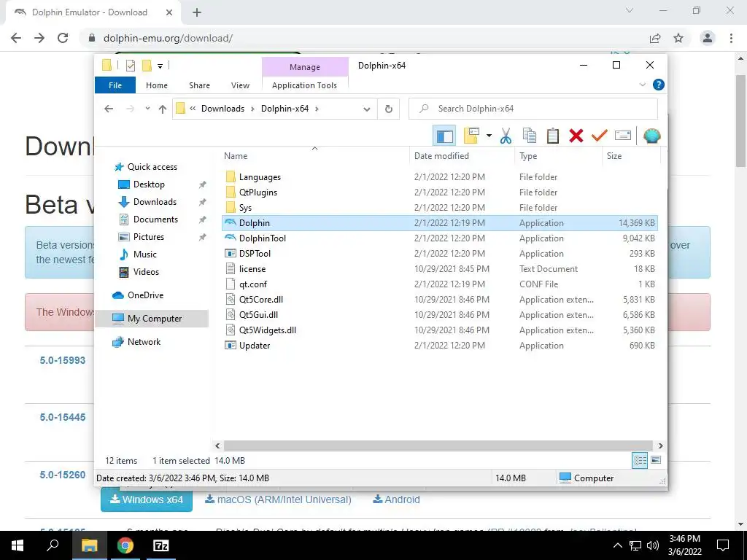Select Qt5Widgets.dll in the file list

440,330
